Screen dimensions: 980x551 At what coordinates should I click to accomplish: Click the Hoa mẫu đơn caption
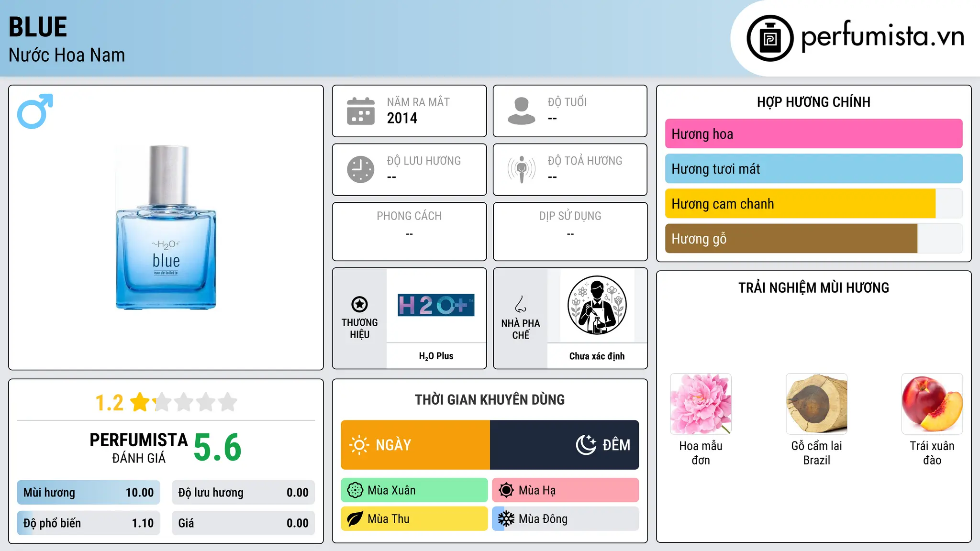click(x=701, y=453)
